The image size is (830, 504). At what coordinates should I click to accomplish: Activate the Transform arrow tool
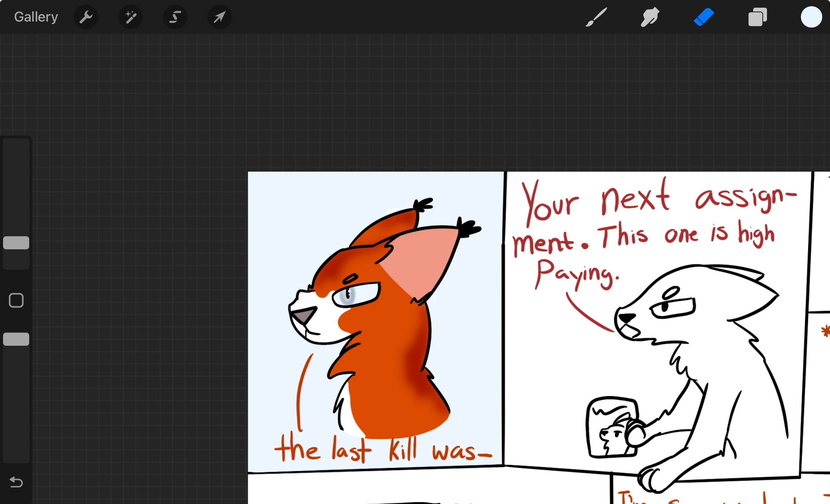(219, 17)
